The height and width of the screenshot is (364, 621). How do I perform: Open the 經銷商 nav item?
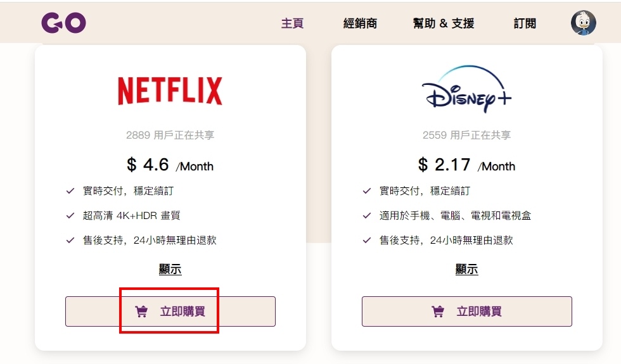360,23
